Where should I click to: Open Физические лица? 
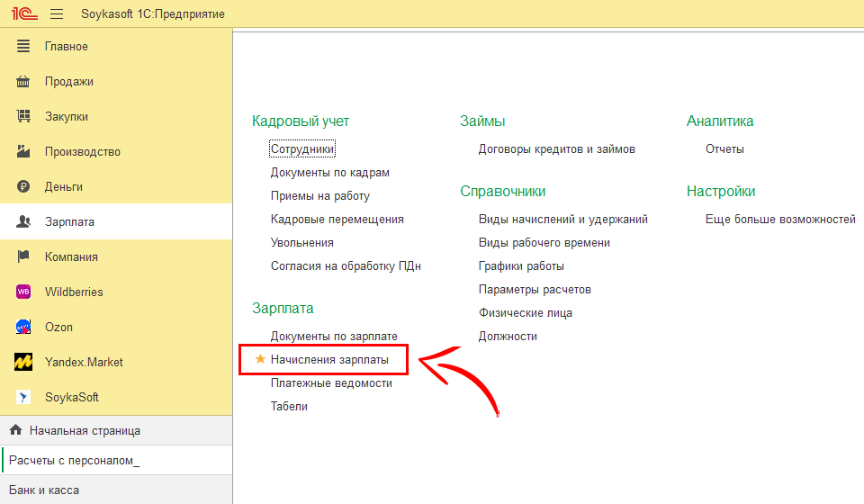click(x=525, y=313)
